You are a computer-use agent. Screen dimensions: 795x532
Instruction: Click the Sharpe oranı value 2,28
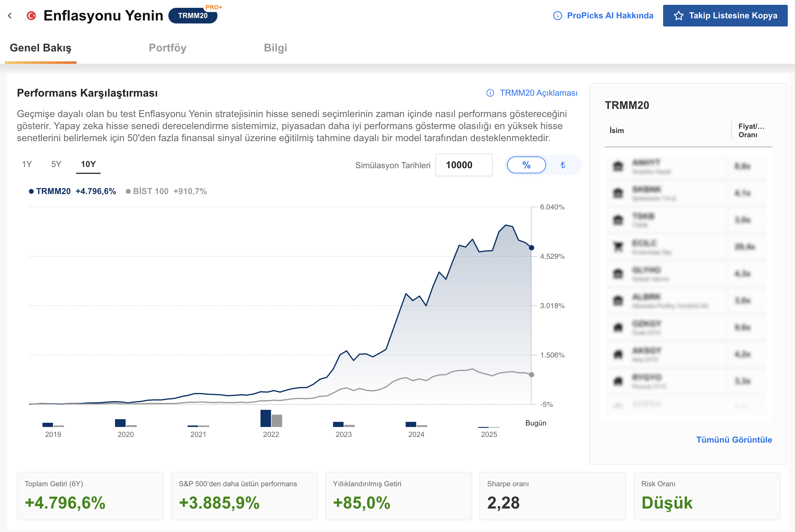click(x=503, y=503)
